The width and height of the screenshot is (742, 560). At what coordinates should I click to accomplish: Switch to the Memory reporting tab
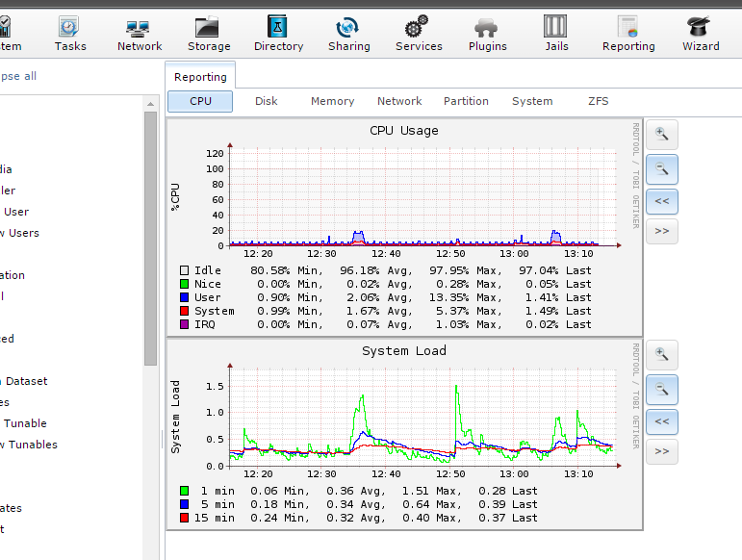[x=332, y=101]
